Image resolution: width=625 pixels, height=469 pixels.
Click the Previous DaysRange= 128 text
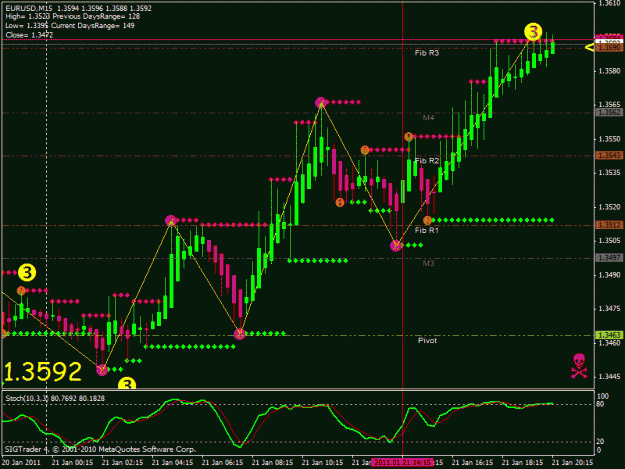[x=96, y=17]
